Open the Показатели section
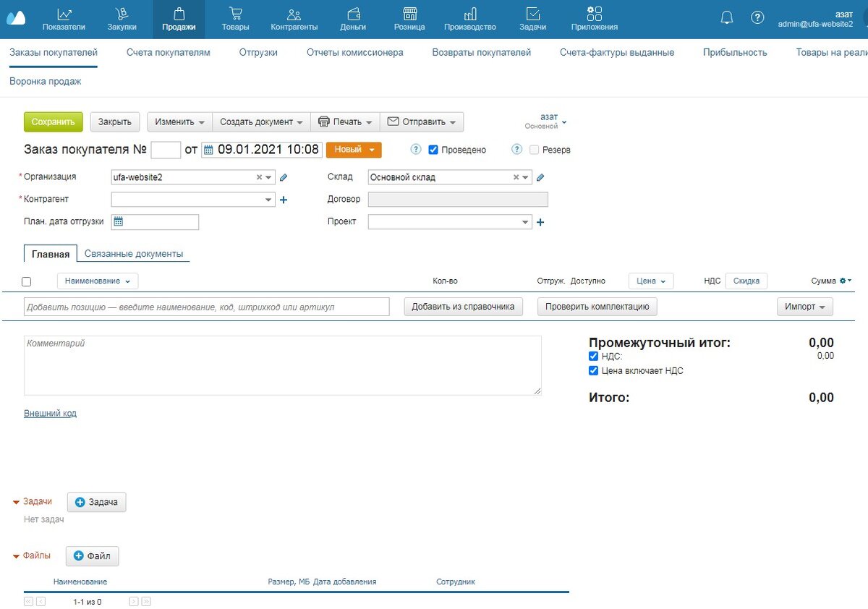Viewport: 868px width, 609px height. (x=64, y=20)
